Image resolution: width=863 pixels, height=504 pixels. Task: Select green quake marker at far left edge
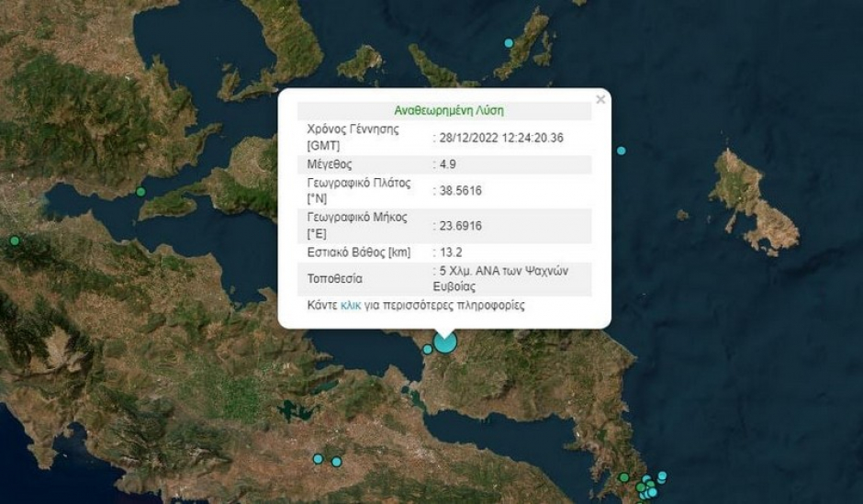[x=15, y=241]
